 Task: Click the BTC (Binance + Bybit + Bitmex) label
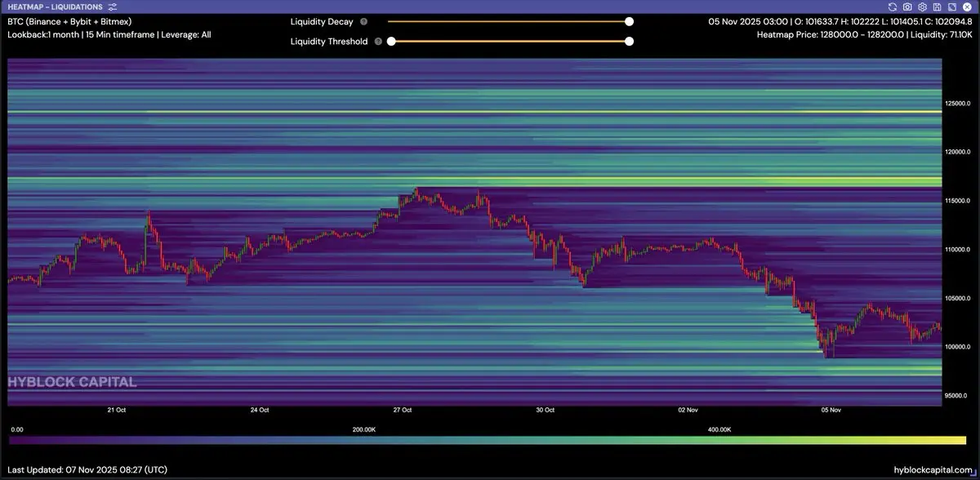[69, 21]
